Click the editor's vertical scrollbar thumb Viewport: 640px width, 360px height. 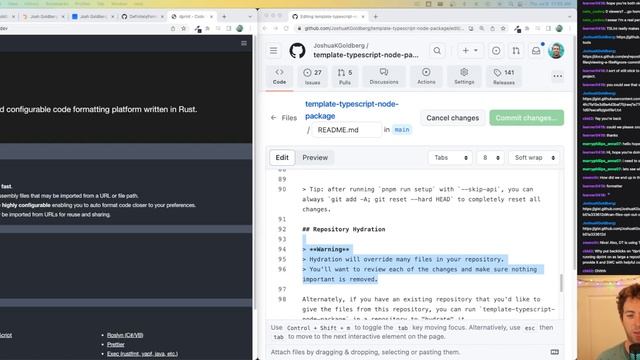(x=561, y=283)
